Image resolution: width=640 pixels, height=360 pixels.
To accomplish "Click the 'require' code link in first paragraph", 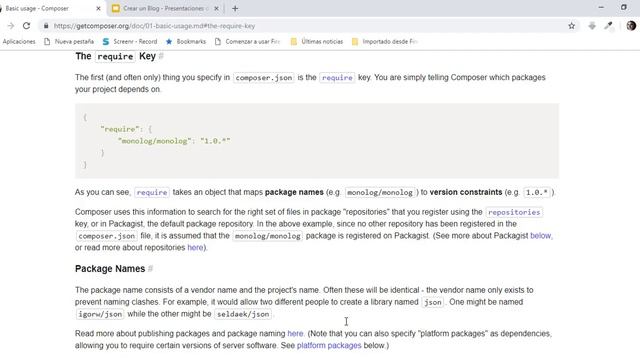I will (x=337, y=78).
